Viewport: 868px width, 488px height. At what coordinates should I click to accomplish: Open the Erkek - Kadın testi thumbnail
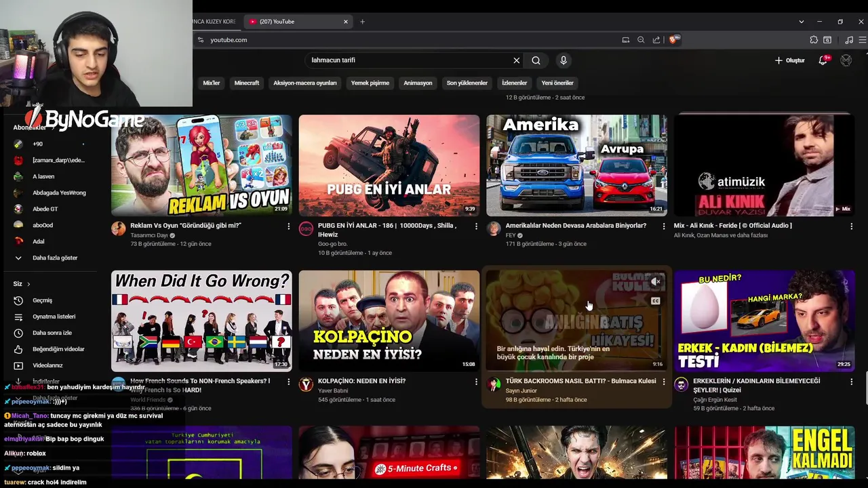pyautogui.click(x=764, y=321)
